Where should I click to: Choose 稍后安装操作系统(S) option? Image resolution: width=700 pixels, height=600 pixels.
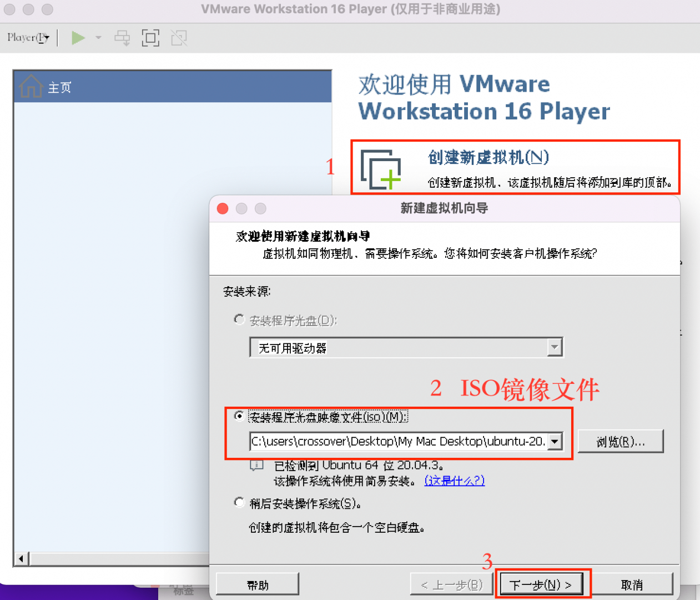[x=239, y=502]
